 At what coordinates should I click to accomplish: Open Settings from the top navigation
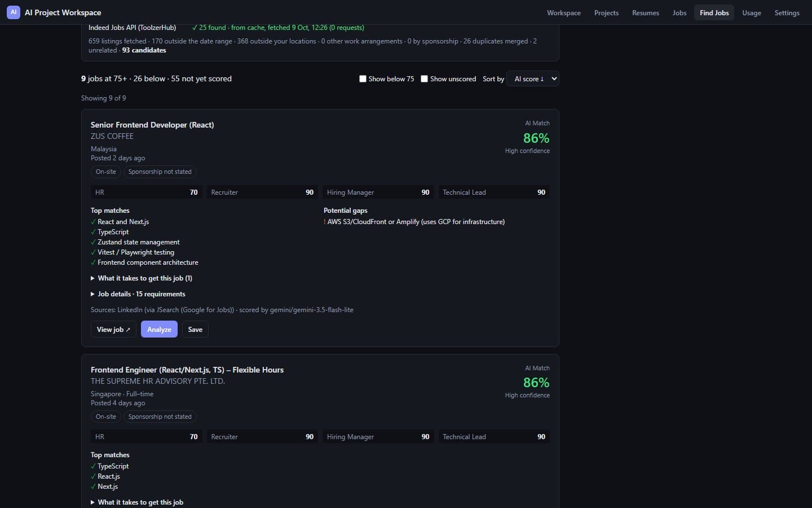coord(787,13)
